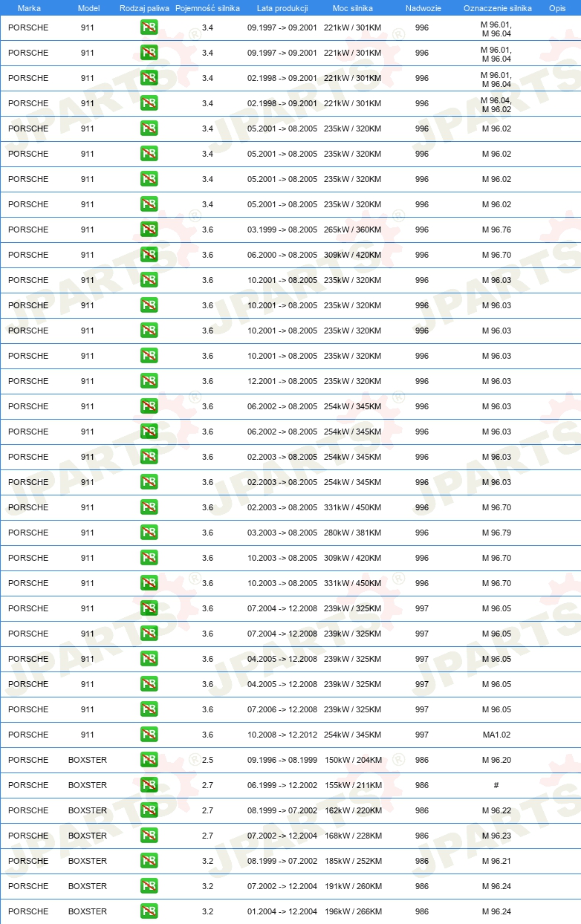Select production years 03.1999 -> 08.2005
This screenshot has height=924, width=581.
coord(282,230)
